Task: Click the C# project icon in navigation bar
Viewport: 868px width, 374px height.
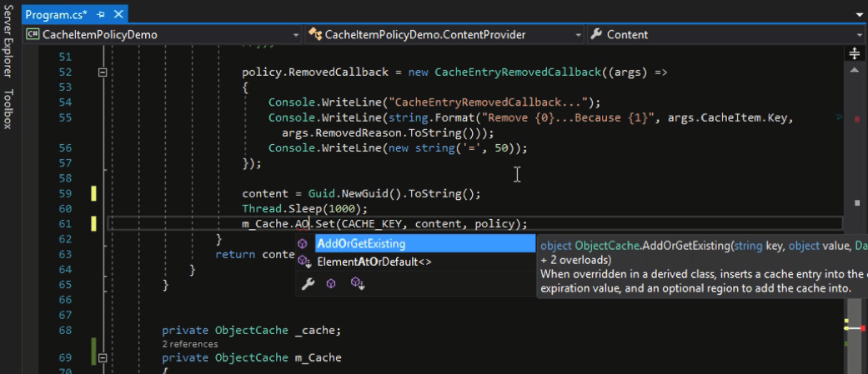Action: (33, 34)
